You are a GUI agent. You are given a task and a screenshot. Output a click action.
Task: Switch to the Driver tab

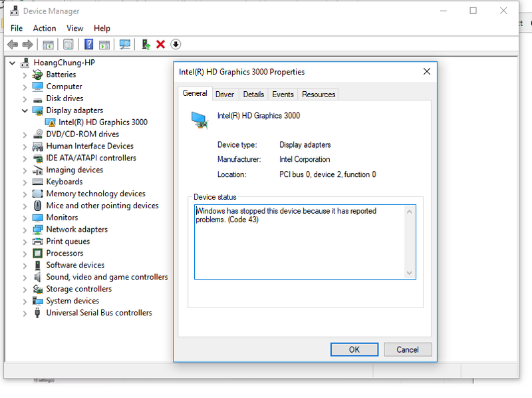(x=225, y=95)
